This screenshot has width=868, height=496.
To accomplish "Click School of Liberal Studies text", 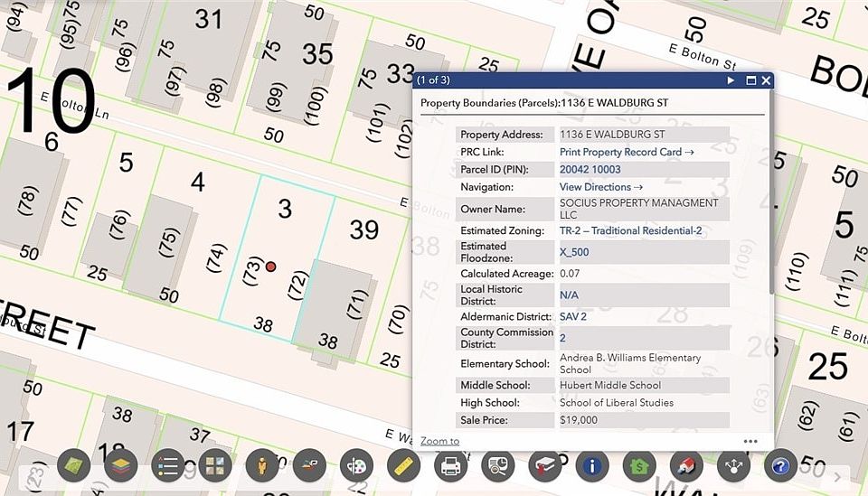I will tap(617, 403).
